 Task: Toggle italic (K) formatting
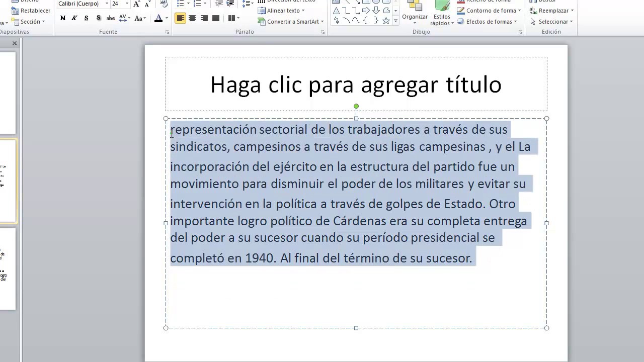pyautogui.click(x=74, y=18)
